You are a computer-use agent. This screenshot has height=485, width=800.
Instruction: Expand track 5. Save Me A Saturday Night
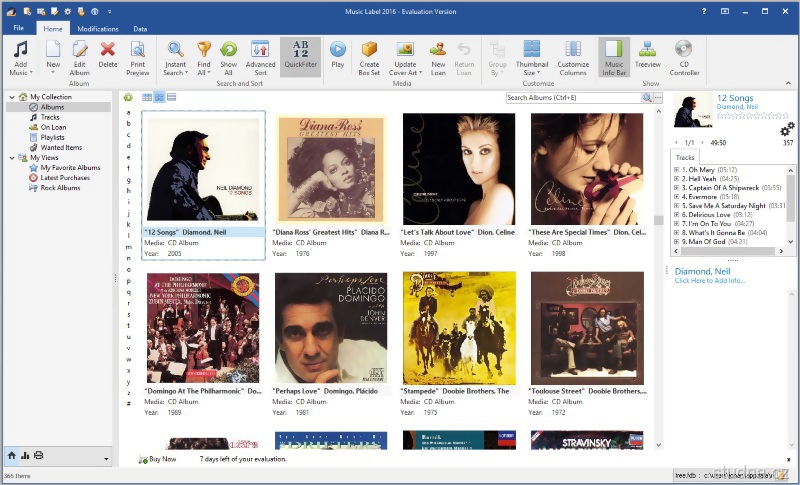point(677,206)
